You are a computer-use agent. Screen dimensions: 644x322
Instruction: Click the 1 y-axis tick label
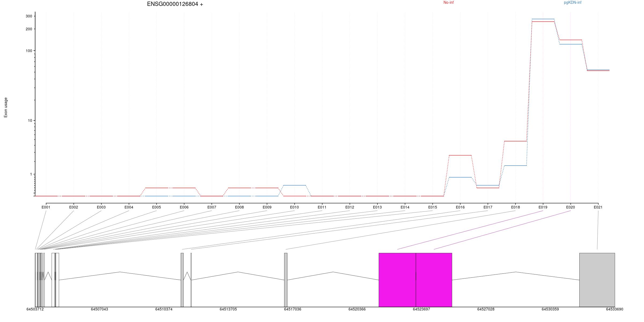(31, 174)
